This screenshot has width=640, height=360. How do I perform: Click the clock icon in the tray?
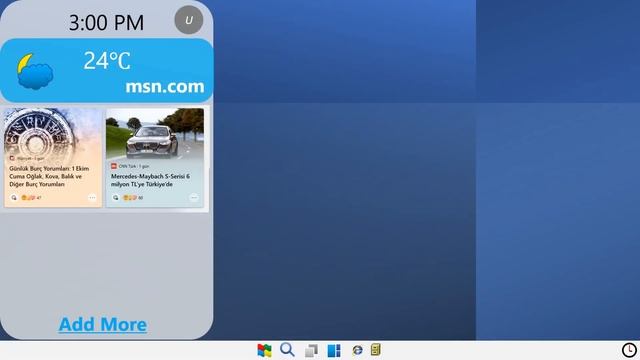click(629, 350)
